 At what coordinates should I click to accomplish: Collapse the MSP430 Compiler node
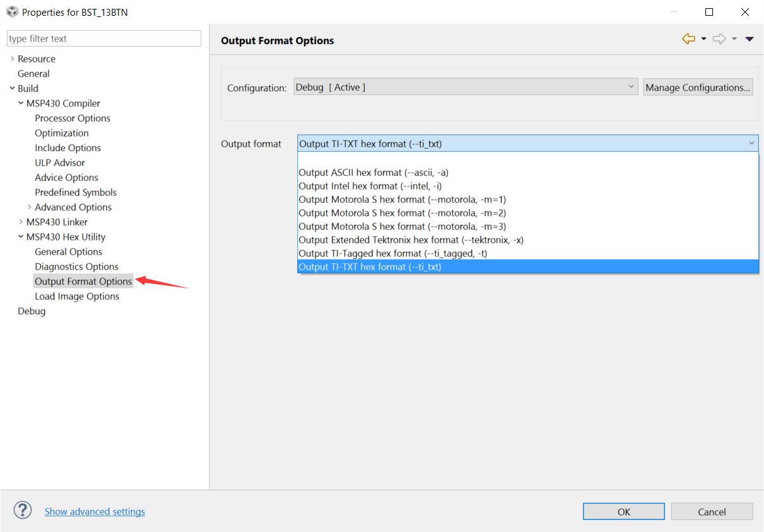(21, 103)
